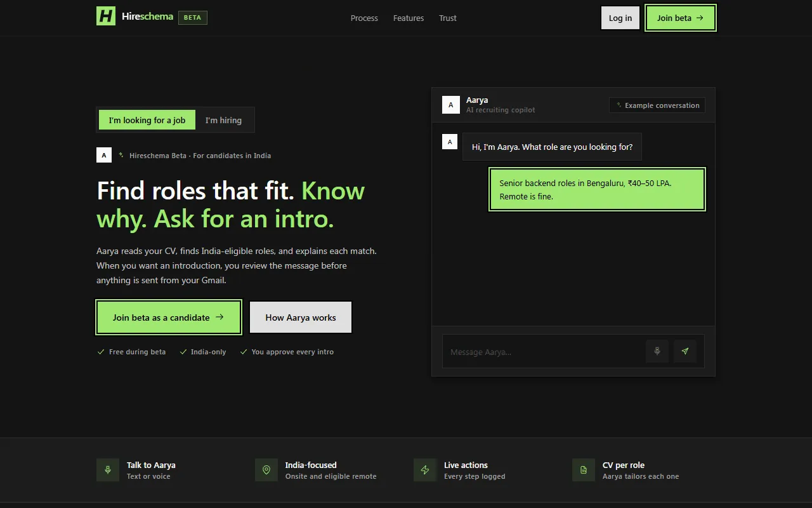Viewport: 812px width, 508px height.
Task: Click the lightning bolt icon for Live actions
Action: [x=425, y=470]
